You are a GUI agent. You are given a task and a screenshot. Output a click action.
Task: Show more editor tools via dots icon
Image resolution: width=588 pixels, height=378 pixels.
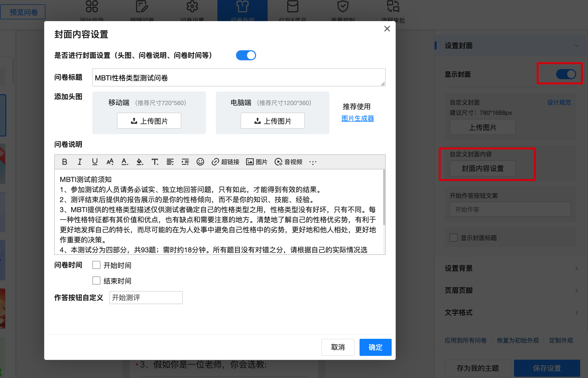pyautogui.click(x=313, y=162)
